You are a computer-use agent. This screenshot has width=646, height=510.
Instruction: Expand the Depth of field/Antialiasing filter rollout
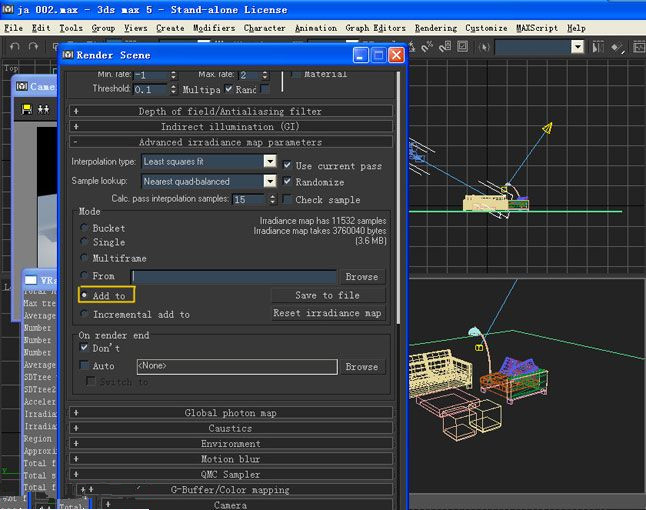point(231,111)
